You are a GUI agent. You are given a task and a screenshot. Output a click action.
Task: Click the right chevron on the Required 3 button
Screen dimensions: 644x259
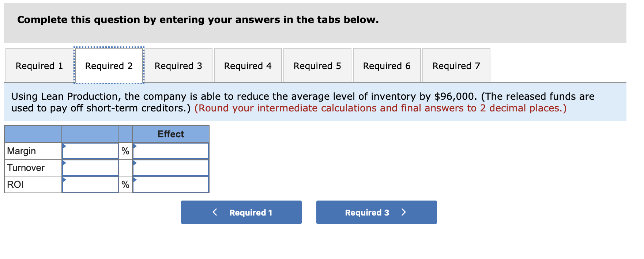pyautogui.click(x=403, y=212)
